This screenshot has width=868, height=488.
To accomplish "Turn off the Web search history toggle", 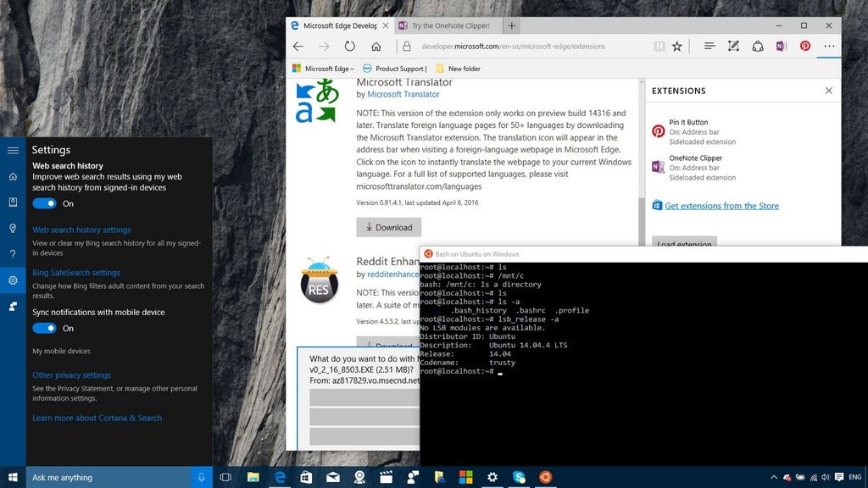I will [43, 203].
